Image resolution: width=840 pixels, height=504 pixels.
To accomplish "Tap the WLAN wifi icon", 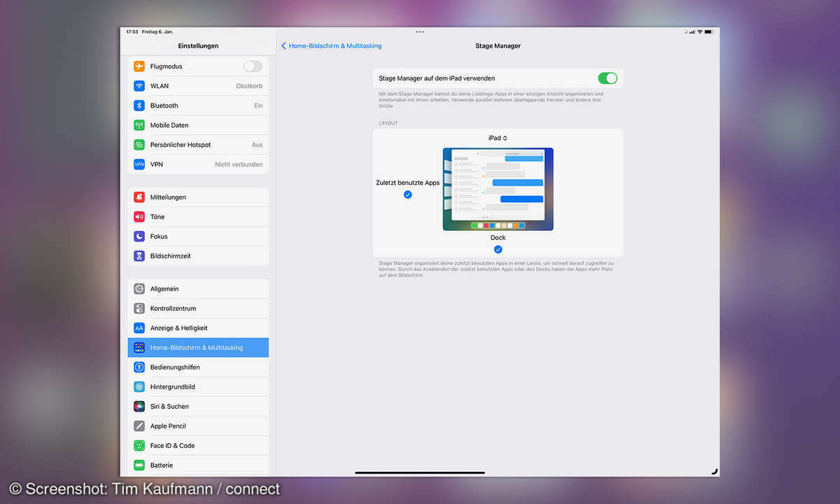I will tap(139, 86).
